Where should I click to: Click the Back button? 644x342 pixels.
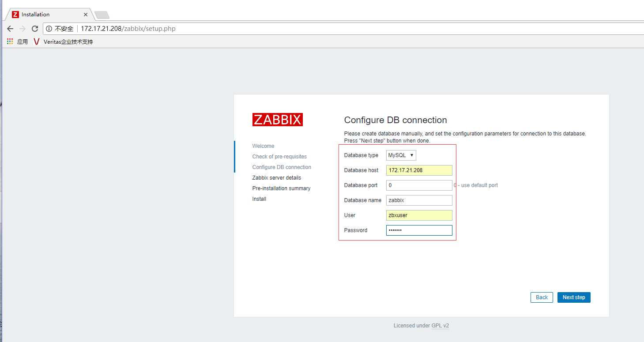tap(542, 297)
